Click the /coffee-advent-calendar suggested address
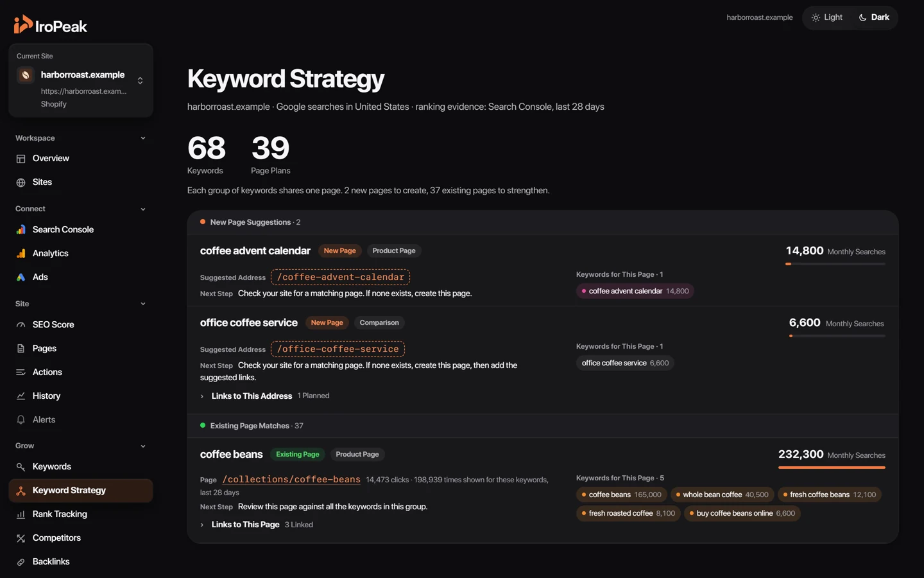The height and width of the screenshot is (578, 924). click(x=340, y=277)
